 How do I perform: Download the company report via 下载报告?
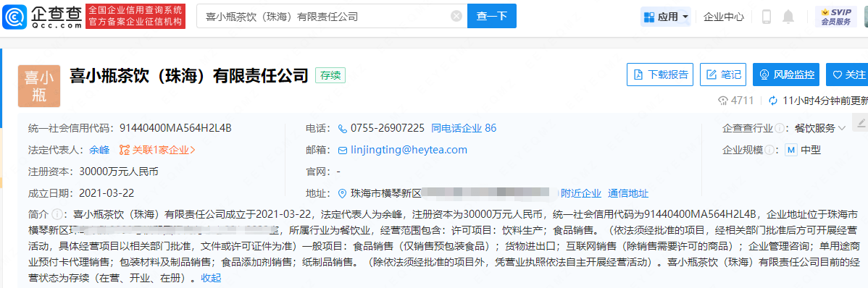tap(660, 75)
